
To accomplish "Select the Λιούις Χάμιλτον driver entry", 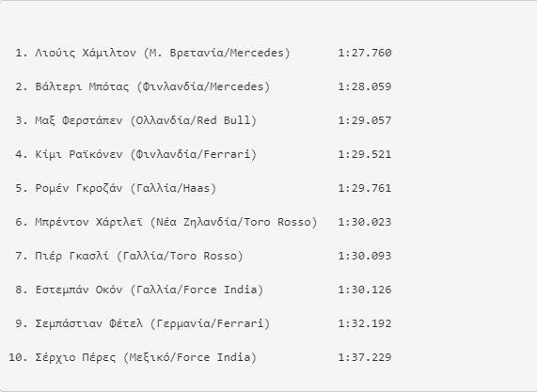I will tap(163, 53).
